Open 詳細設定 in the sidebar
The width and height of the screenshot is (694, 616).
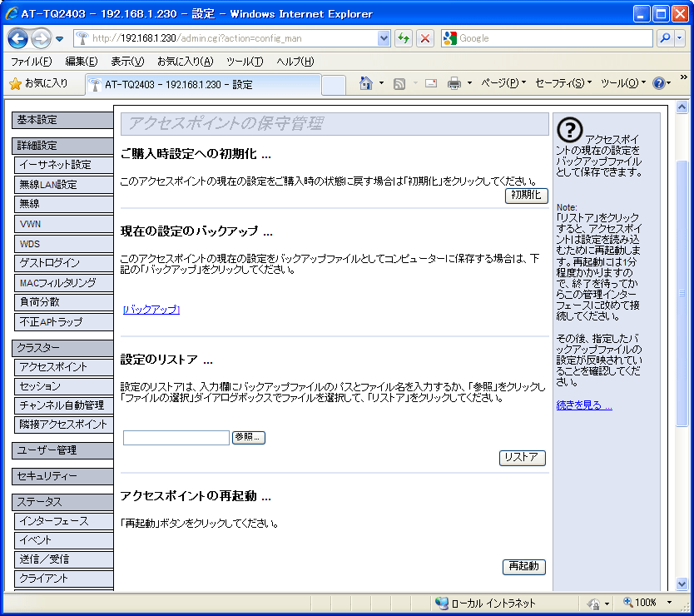[x=62, y=146]
